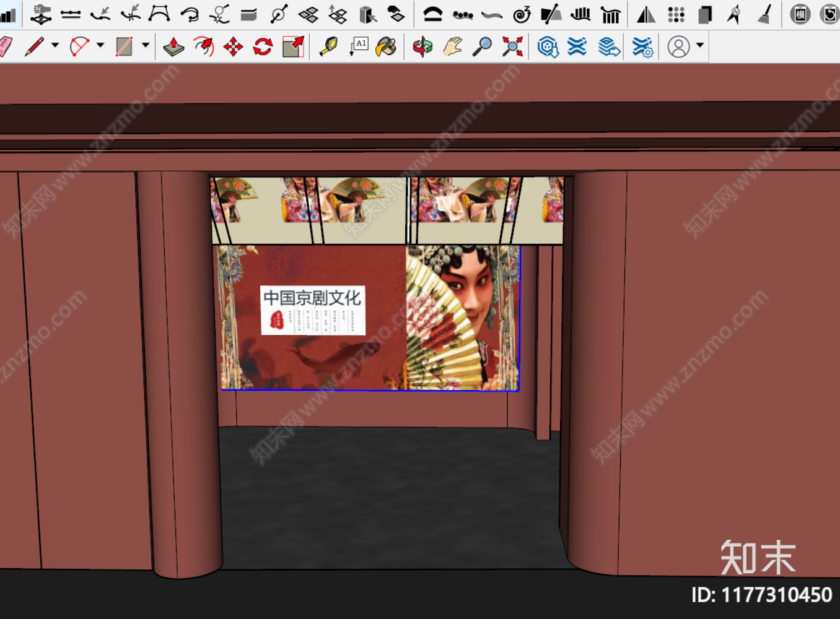Click the hand holding tiles icon
The image size is (840, 619).
tap(396, 14)
